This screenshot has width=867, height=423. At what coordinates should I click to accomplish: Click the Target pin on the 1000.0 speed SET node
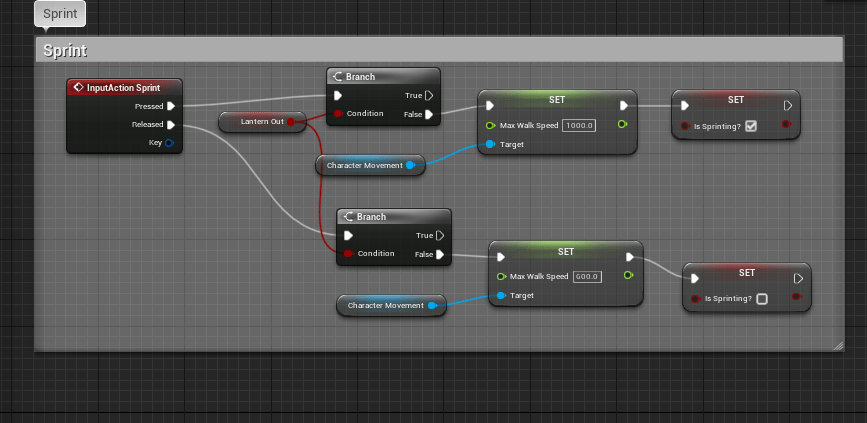[489, 144]
